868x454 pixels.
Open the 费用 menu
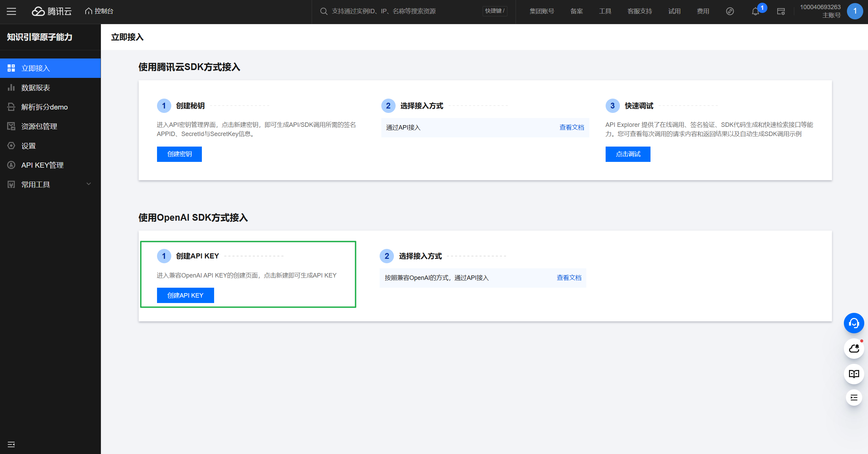tap(703, 11)
